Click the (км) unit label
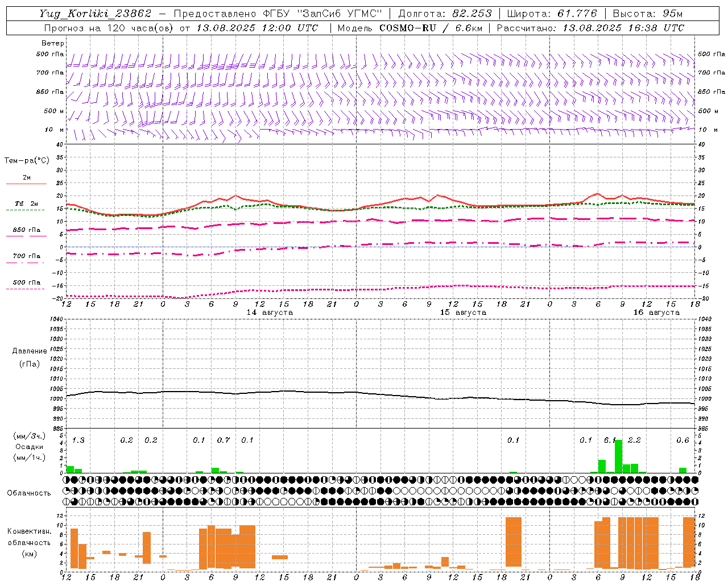This screenshot has width=728, height=582. click(30, 554)
